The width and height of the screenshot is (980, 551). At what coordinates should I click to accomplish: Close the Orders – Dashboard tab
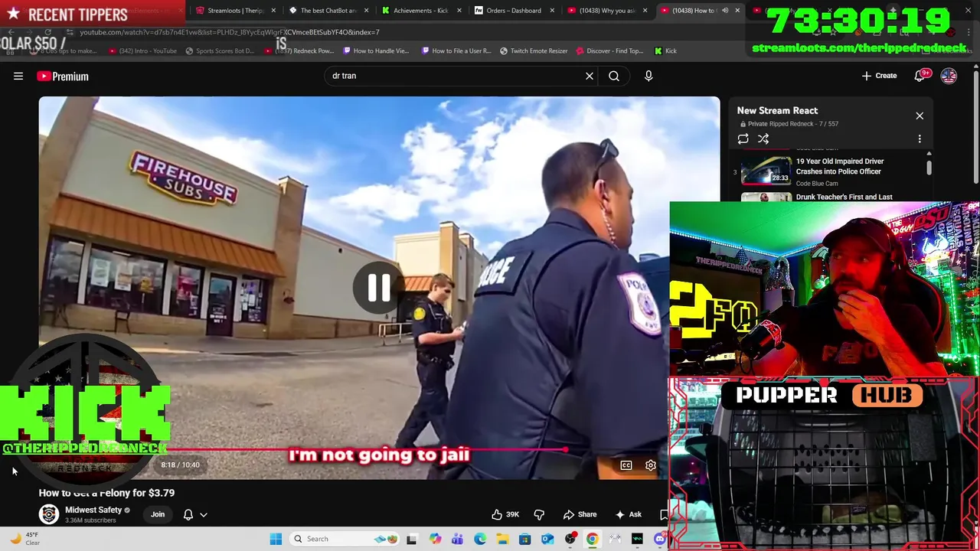click(x=552, y=11)
